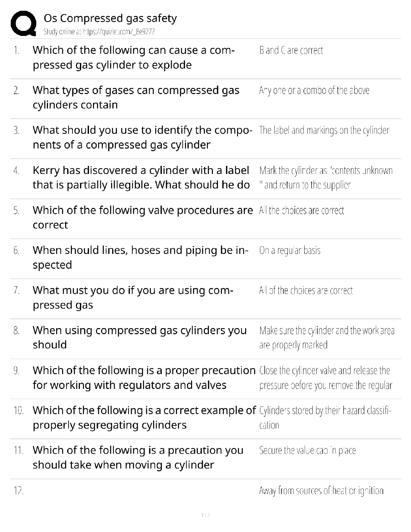The image size is (411, 532).
Task: Click the Quizlet Q logo icon
Action: coord(24,24)
